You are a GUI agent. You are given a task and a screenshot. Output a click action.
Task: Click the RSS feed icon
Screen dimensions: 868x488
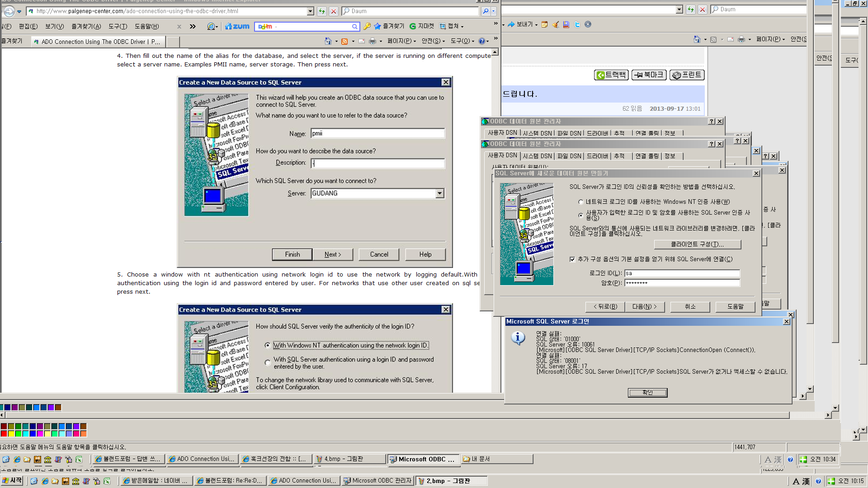point(344,42)
